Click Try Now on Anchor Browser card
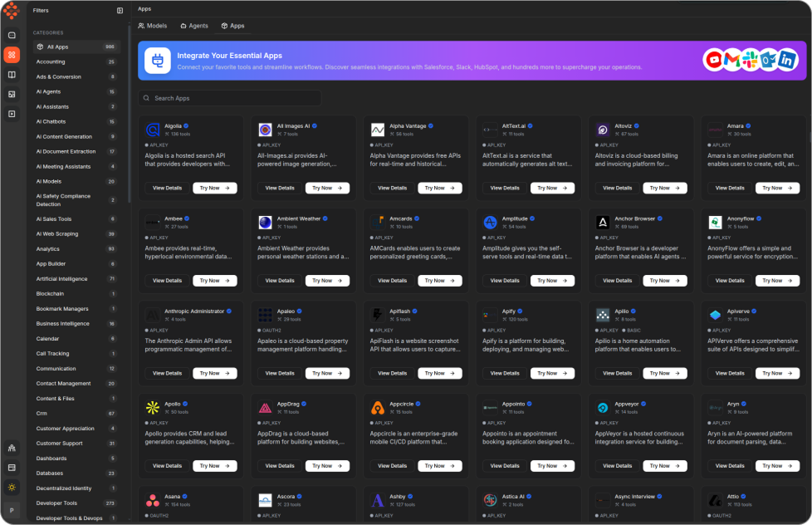The image size is (812, 525). [x=664, y=281]
